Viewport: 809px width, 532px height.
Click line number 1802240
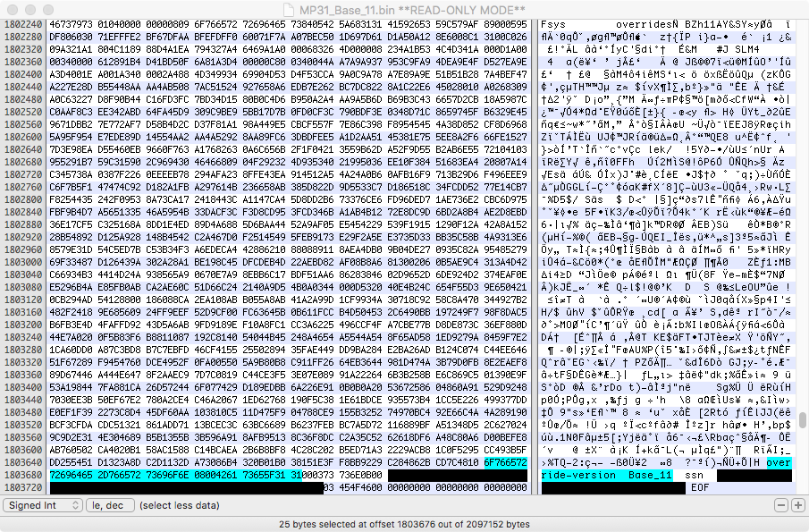[23, 24]
